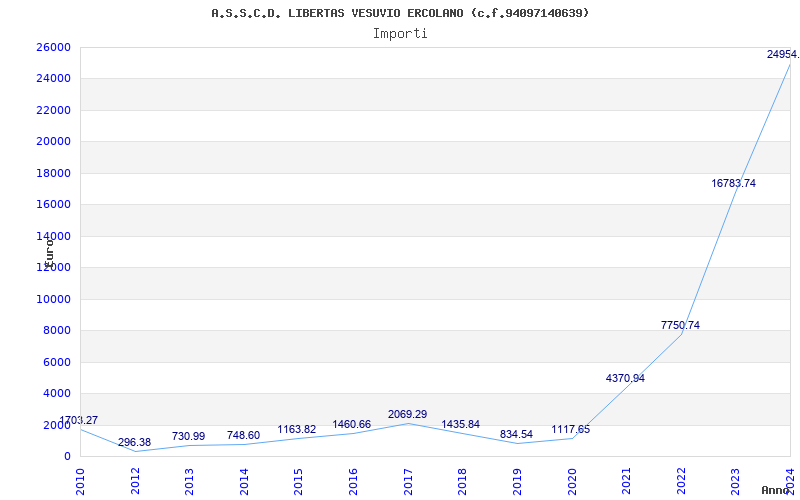Click the 20000 y-axis tick label
Screen dimensions: 800x500
pos(53,141)
